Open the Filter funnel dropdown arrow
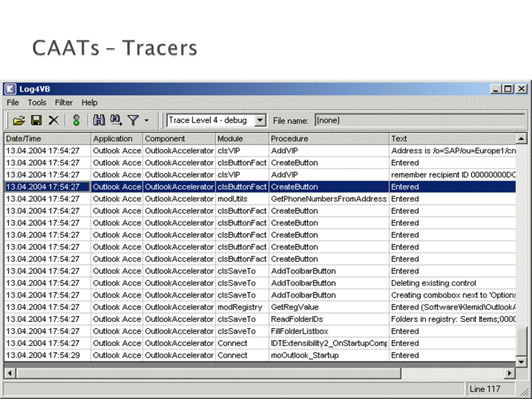532x399 pixels. tap(146, 120)
